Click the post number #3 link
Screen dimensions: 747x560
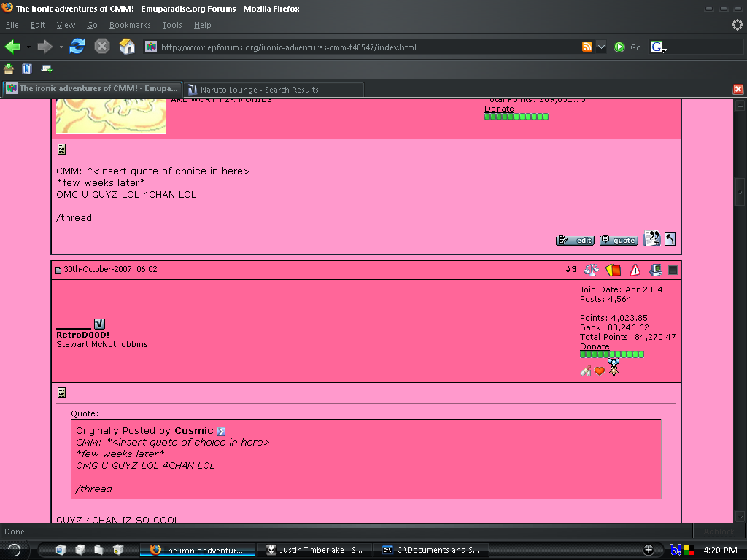(x=571, y=270)
